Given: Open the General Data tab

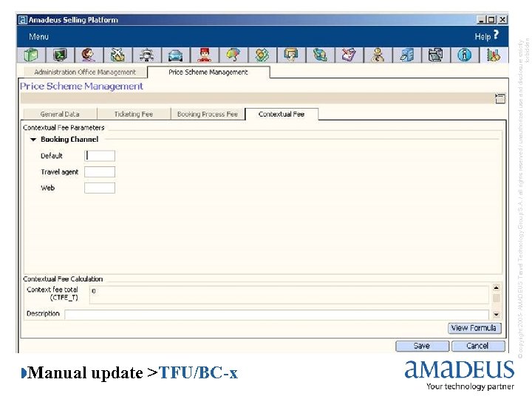Looking at the screenshot, I should [x=60, y=114].
